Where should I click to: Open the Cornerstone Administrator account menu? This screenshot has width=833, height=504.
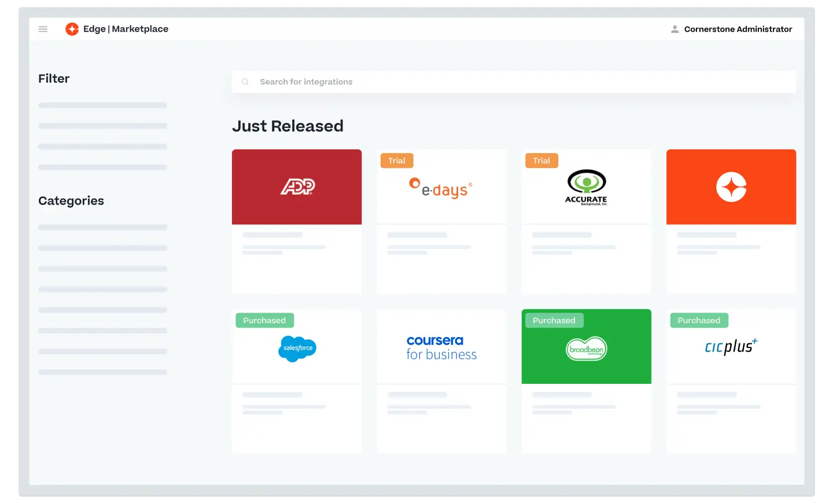(x=738, y=29)
